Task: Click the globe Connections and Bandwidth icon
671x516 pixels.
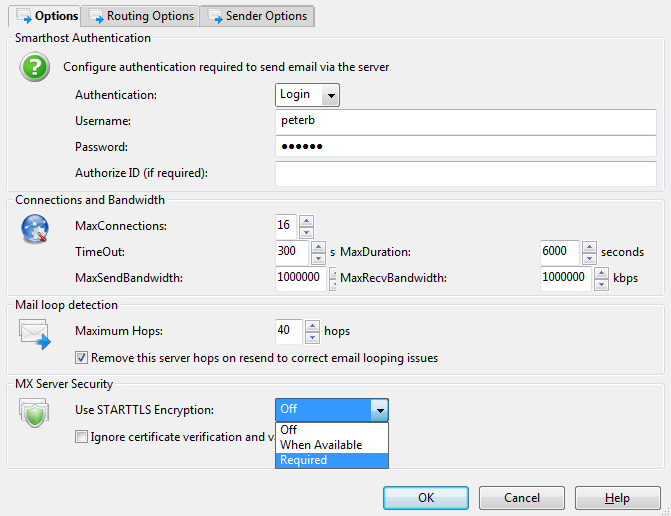Action: point(35,229)
